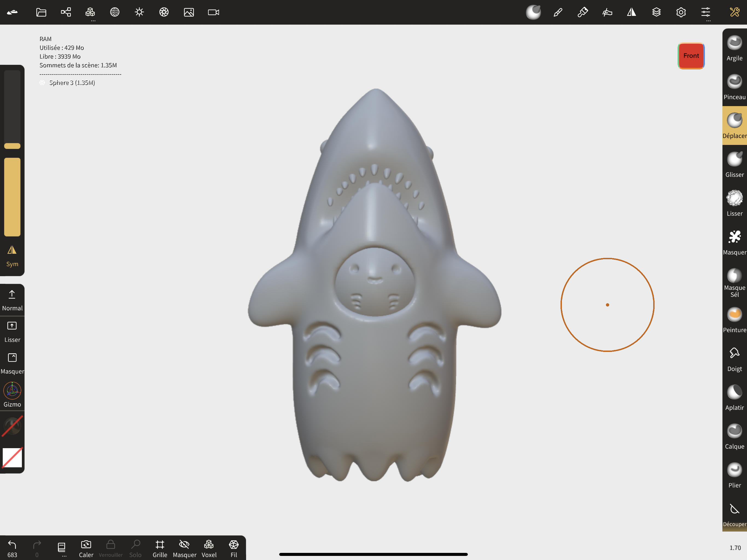
Task: Open the top bar symmetry triangle menu
Action: click(x=632, y=13)
